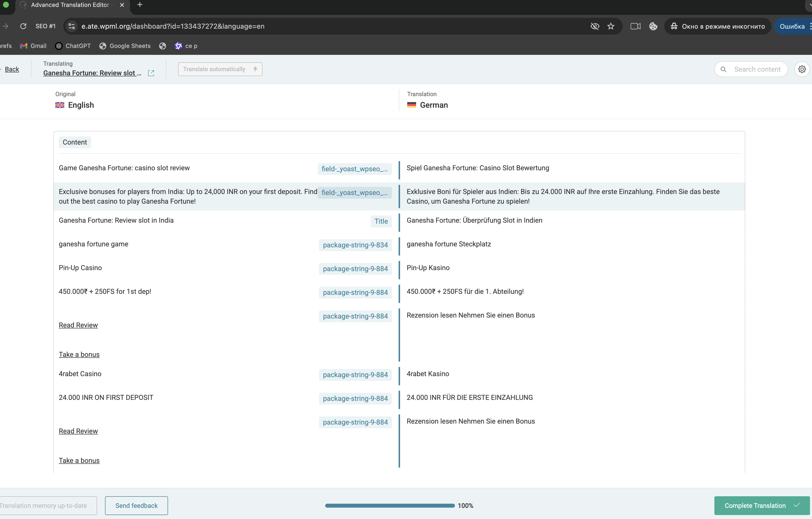
Task: Click the English flag icon
Action: [60, 105]
